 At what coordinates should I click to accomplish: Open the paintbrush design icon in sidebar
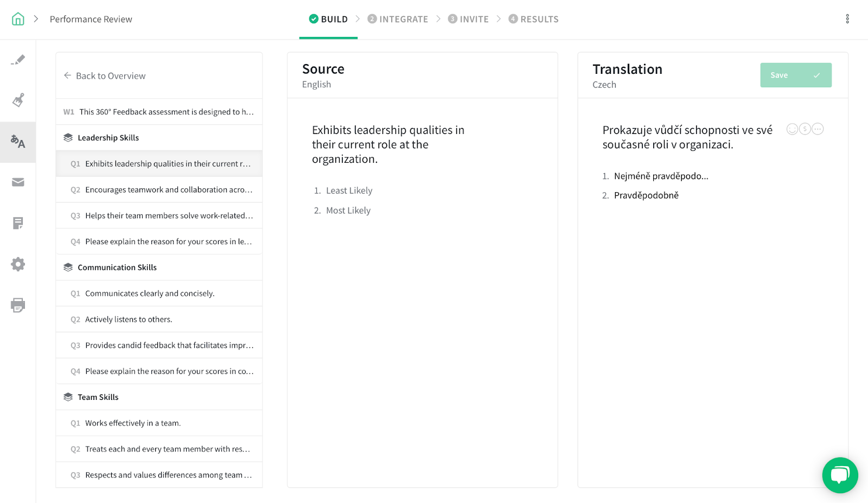click(18, 100)
